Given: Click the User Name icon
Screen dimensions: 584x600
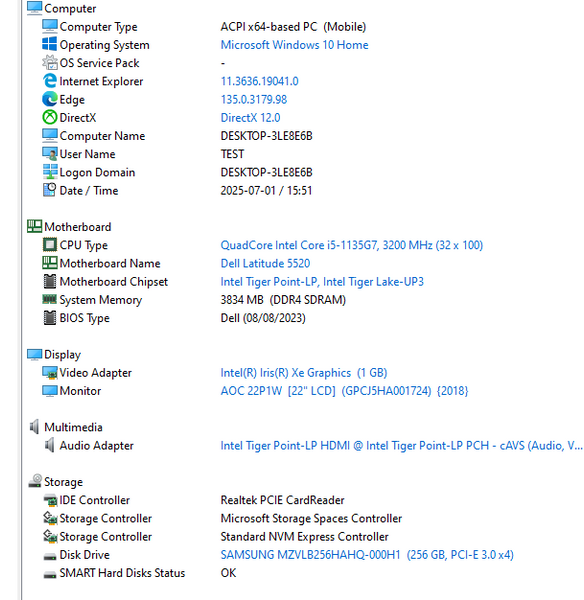Looking at the screenshot, I should coord(50,153).
